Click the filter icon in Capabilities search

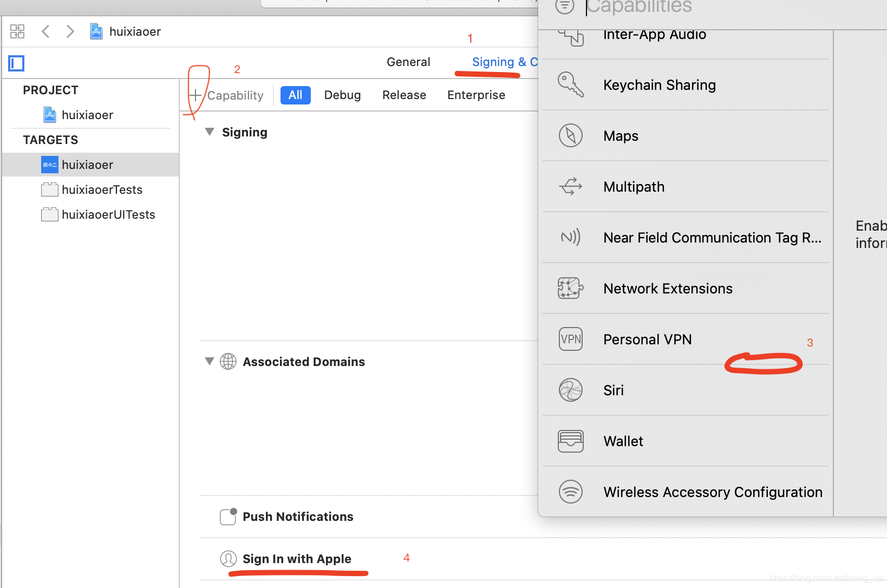[x=565, y=6]
